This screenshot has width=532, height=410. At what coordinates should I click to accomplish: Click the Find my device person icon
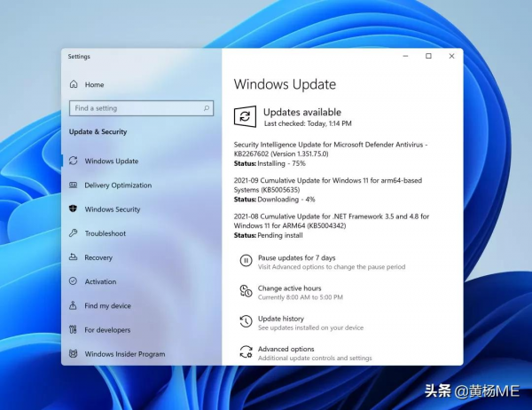click(73, 305)
